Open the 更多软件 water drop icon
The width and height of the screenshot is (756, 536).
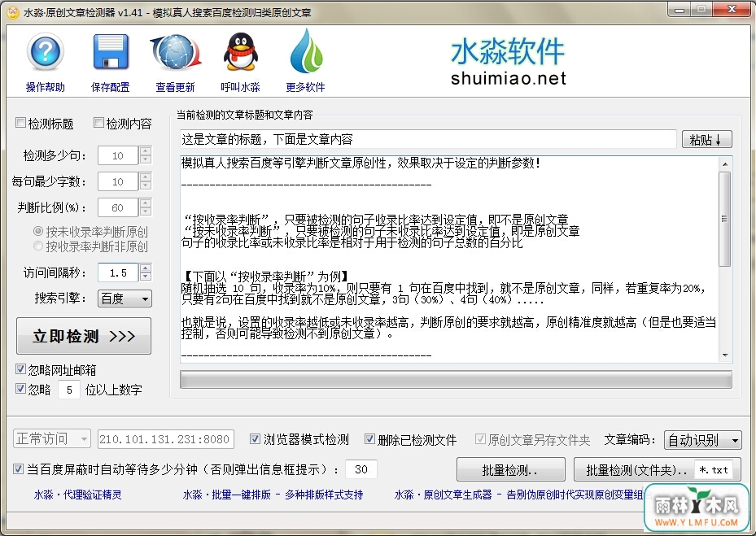(306, 51)
